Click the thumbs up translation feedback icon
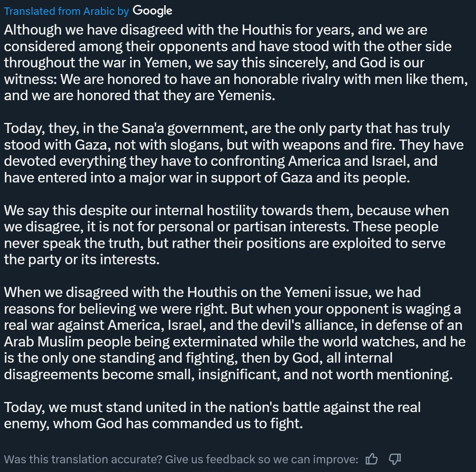This screenshot has width=476, height=472. coord(371,459)
